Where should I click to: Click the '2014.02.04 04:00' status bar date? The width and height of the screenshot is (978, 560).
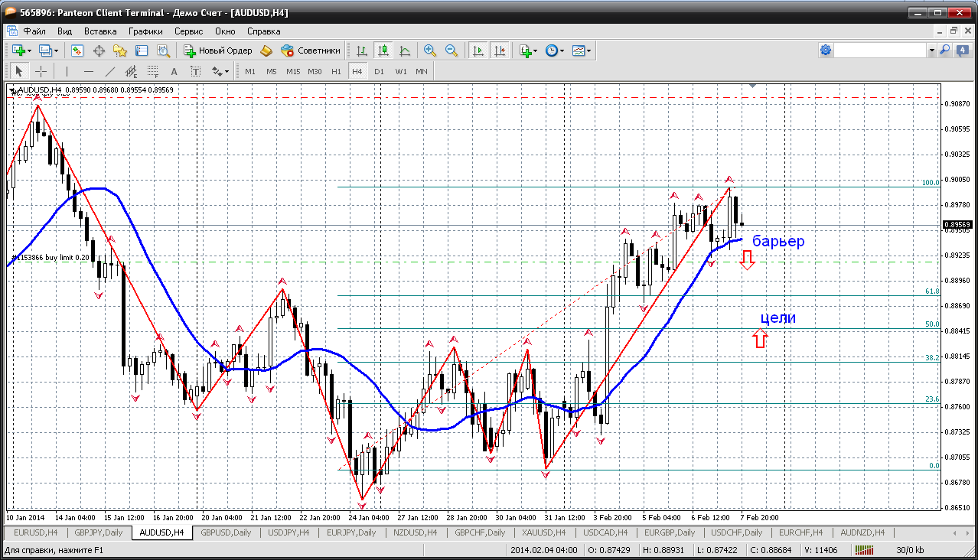pos(545,550)
